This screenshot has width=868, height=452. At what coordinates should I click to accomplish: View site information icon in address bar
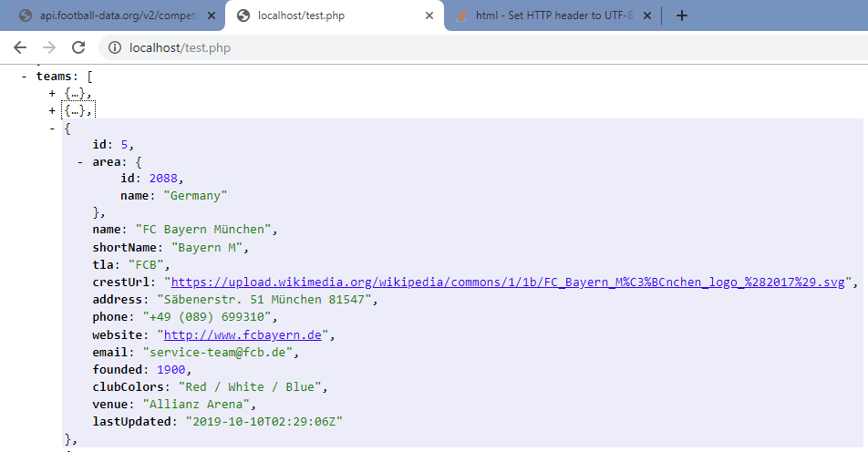[x=115, y=47]
